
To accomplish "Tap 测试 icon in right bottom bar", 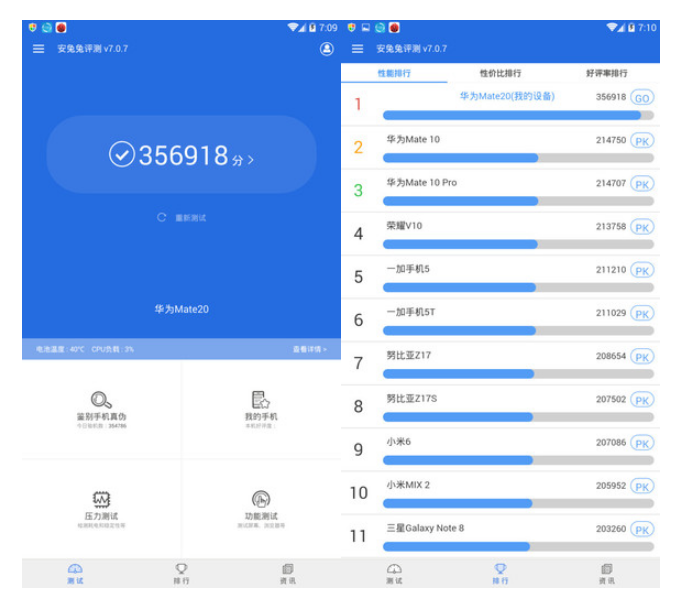I will pos(394,573).
